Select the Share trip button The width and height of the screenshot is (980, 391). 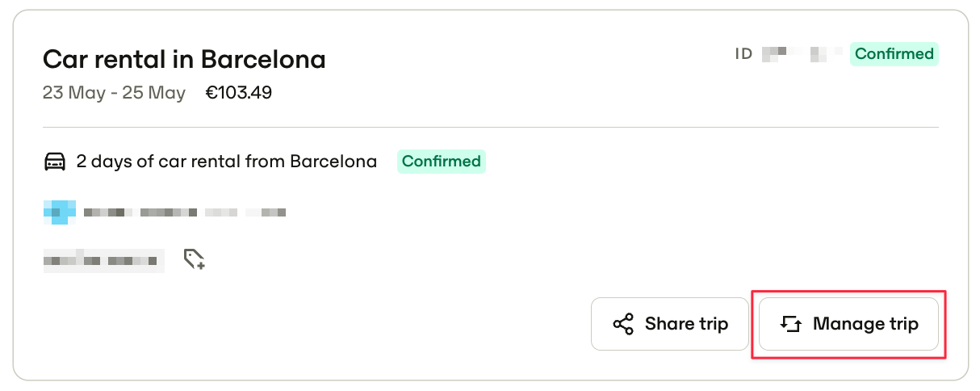(x=670, y=324)
